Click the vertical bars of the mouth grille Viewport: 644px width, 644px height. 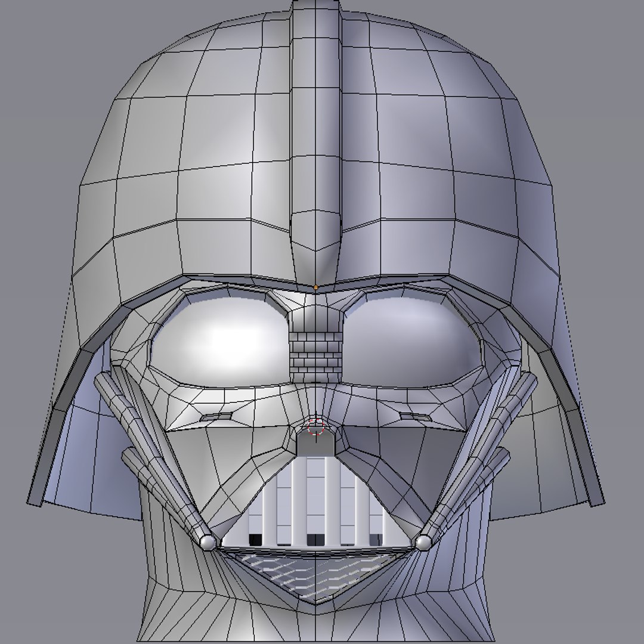[x=315, y=501]
